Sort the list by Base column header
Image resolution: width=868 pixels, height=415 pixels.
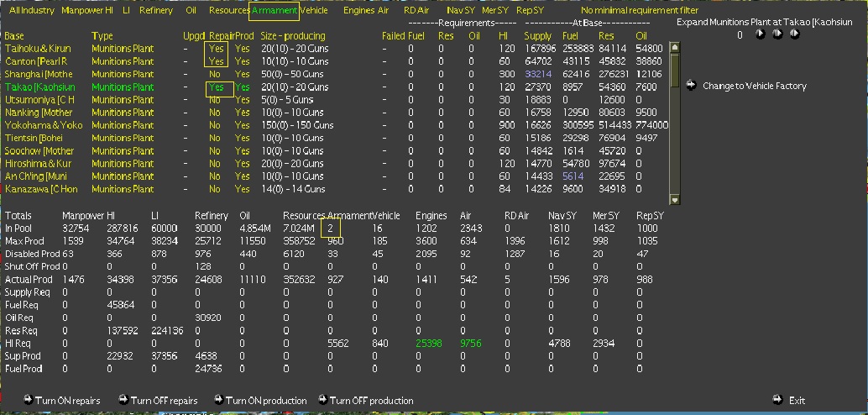coord(14,36)
